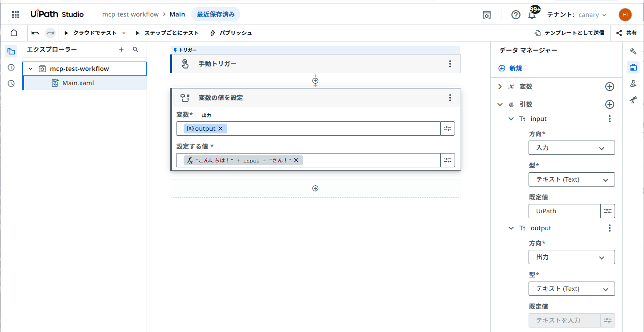Remove the output variable chip

[220, 129]
